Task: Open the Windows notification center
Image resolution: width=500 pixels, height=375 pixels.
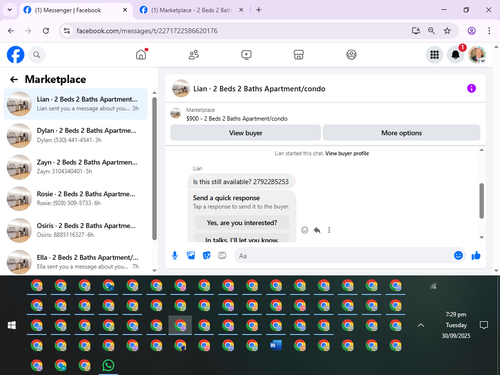Action: tap(484, 325)
